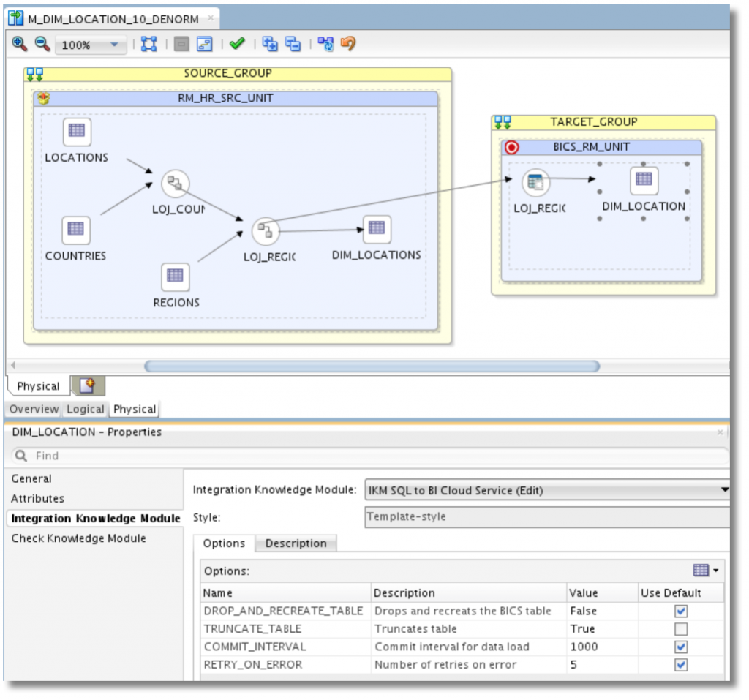Open the Attributes properties section
The height and width of the screenshot is (700, 749).
pos(38,498)
